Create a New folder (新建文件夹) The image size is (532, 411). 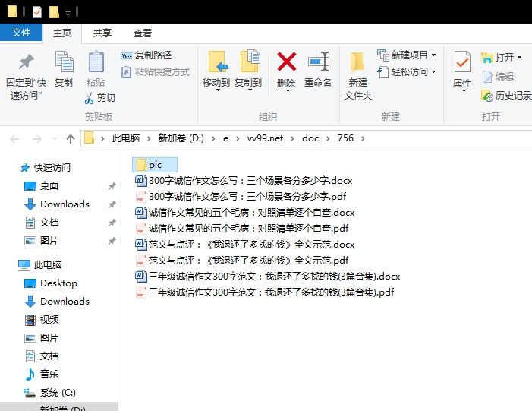[x=358, y=75]
